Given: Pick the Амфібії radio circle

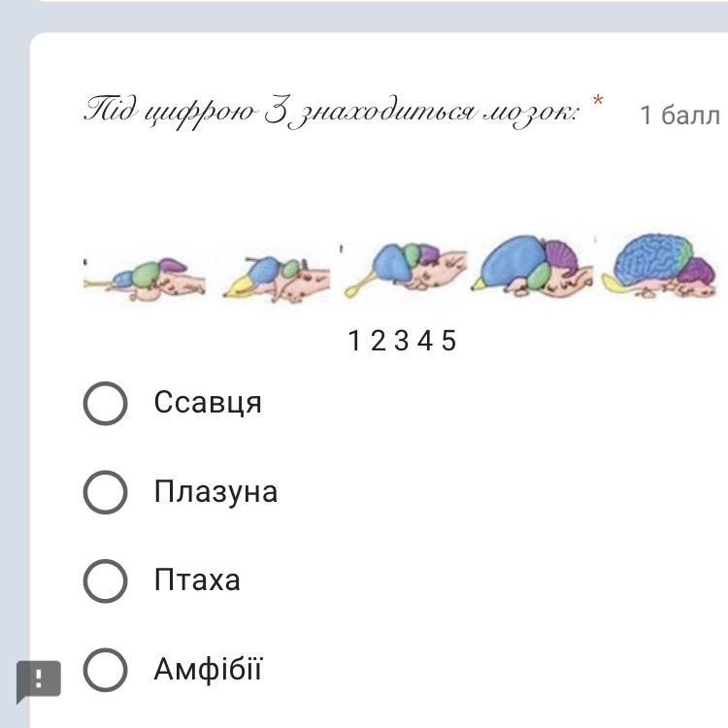Looking at the screenshot, I should pos(105,670).
